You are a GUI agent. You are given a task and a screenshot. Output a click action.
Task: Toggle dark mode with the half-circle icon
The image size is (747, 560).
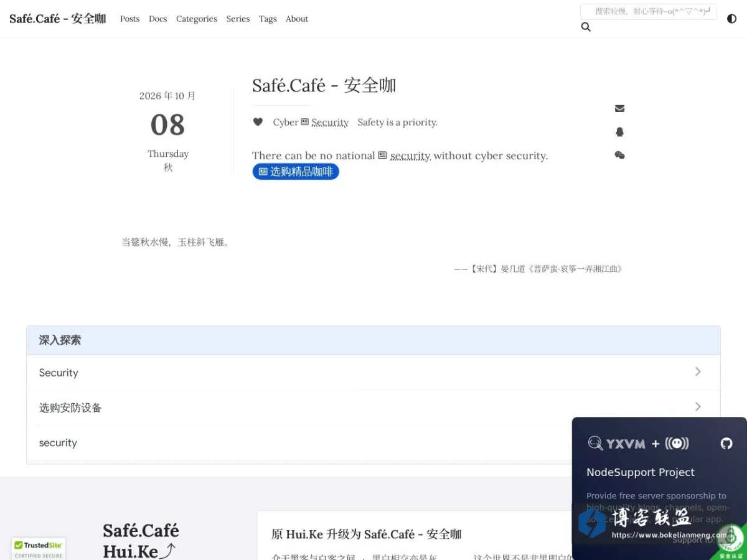[x=731, y=19]
